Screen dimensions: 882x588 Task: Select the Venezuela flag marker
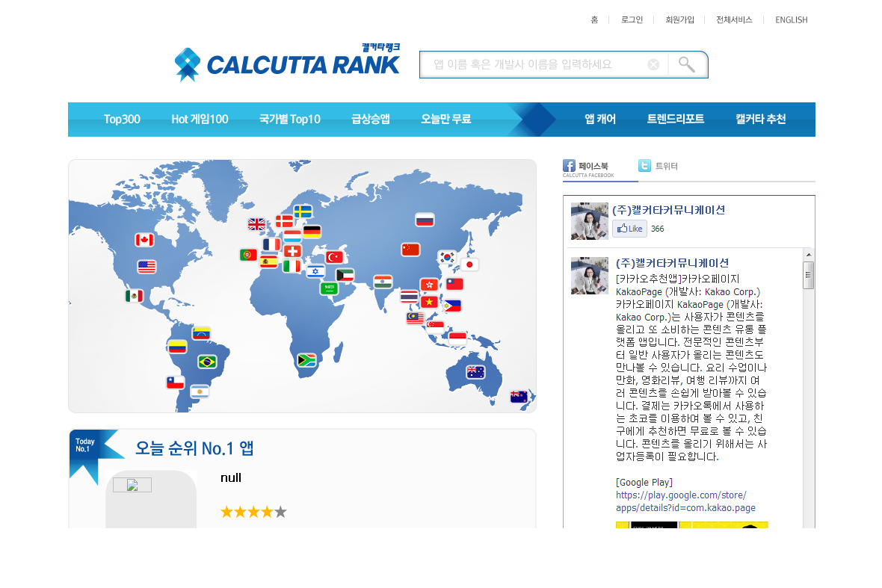coord(201,333)
